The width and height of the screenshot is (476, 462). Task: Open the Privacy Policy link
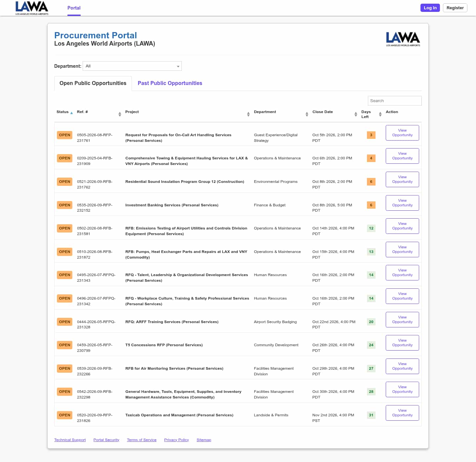tap(177, 440)
